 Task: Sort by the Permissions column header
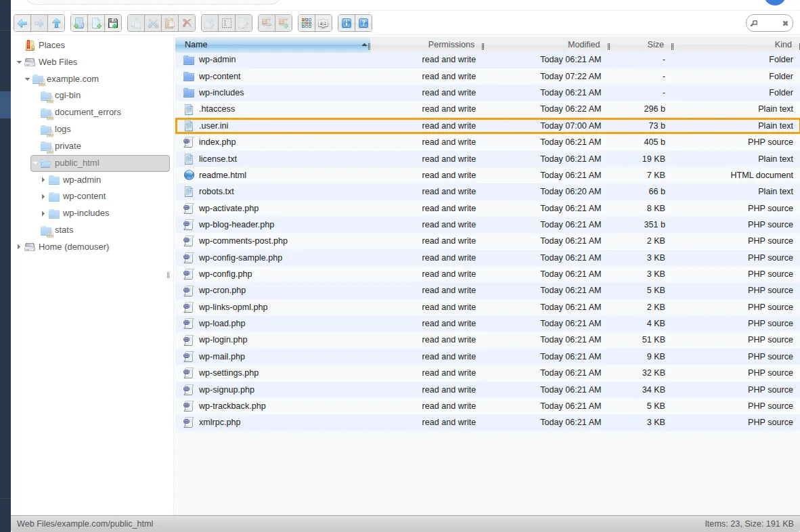451,45
